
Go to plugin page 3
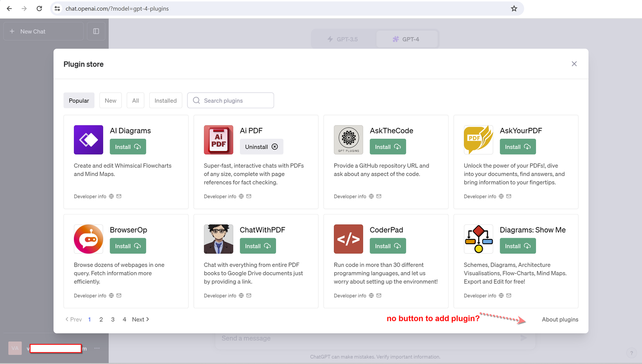pos(113,320)
